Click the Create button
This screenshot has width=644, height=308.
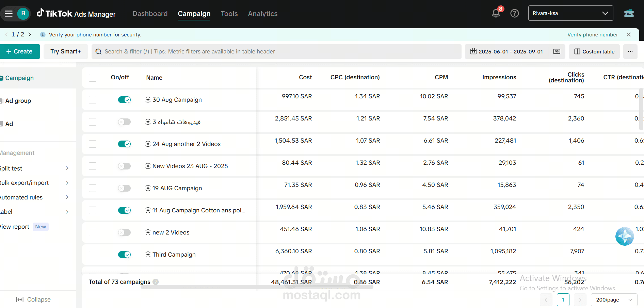tap(20, 51)
